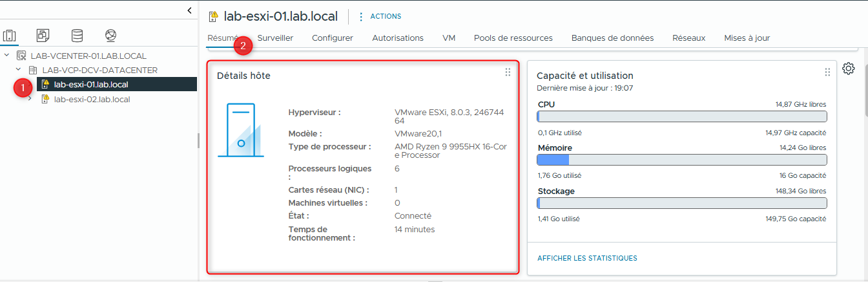Viewport: 868px width, 282px height.
Task: Select LAB-VCENTER-01.LAB.LOCAL in the tree
Action: pos(88,56)
